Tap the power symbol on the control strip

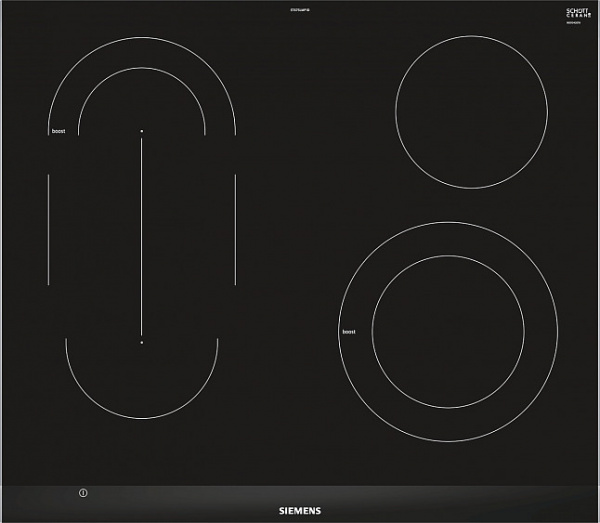83,492
